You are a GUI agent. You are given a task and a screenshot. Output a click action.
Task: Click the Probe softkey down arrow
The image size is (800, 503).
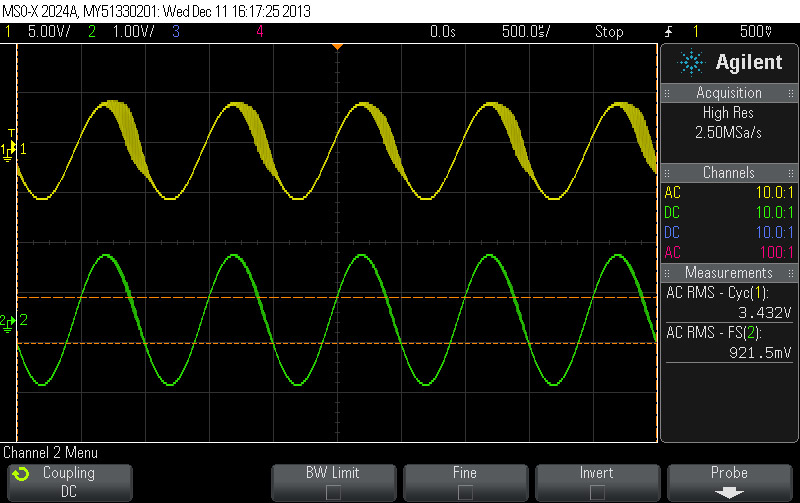[x=729, y=492]
